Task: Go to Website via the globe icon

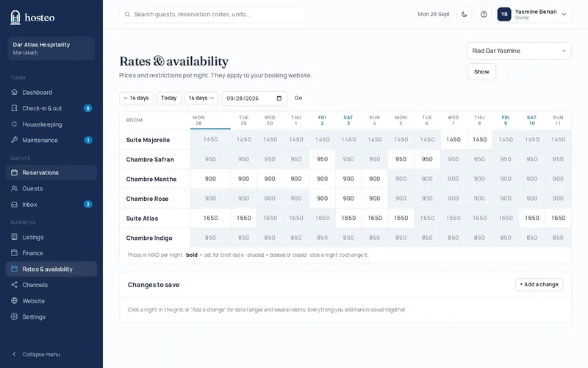Action: 14,301
